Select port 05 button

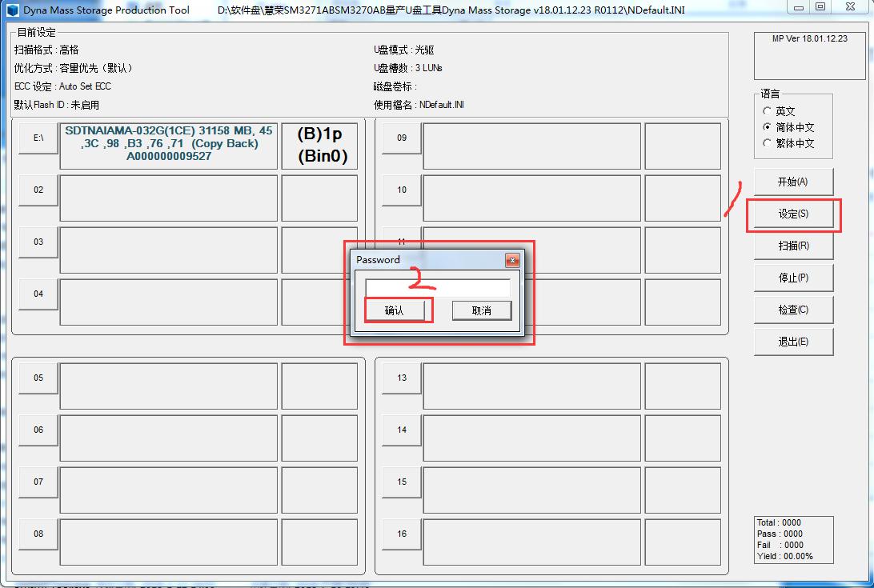pyautogui.click(x=38, y=378)
